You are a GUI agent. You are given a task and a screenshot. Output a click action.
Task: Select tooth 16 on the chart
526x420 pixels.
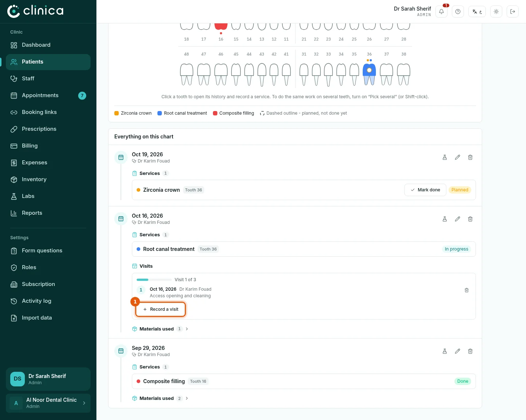click(x=221, y=27)
